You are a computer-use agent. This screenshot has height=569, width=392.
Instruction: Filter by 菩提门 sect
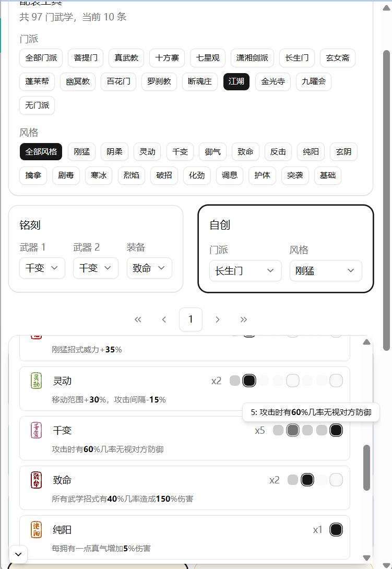click(86, 58)
